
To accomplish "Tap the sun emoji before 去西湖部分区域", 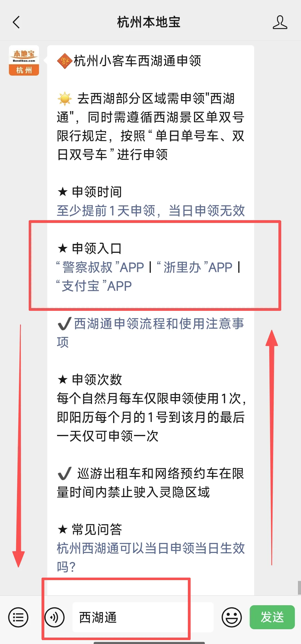I will (x=65, y=99).
